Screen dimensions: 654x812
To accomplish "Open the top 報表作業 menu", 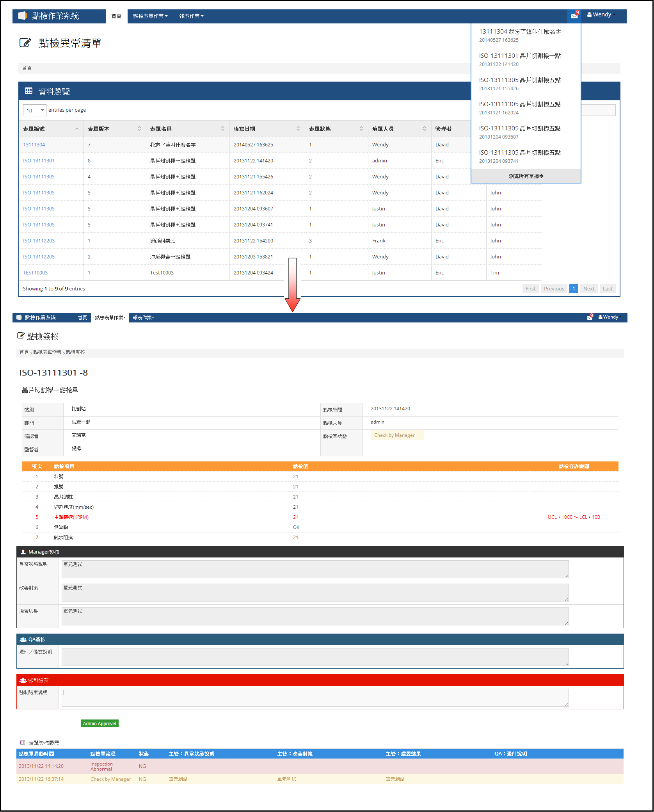I will click(191, 16).
